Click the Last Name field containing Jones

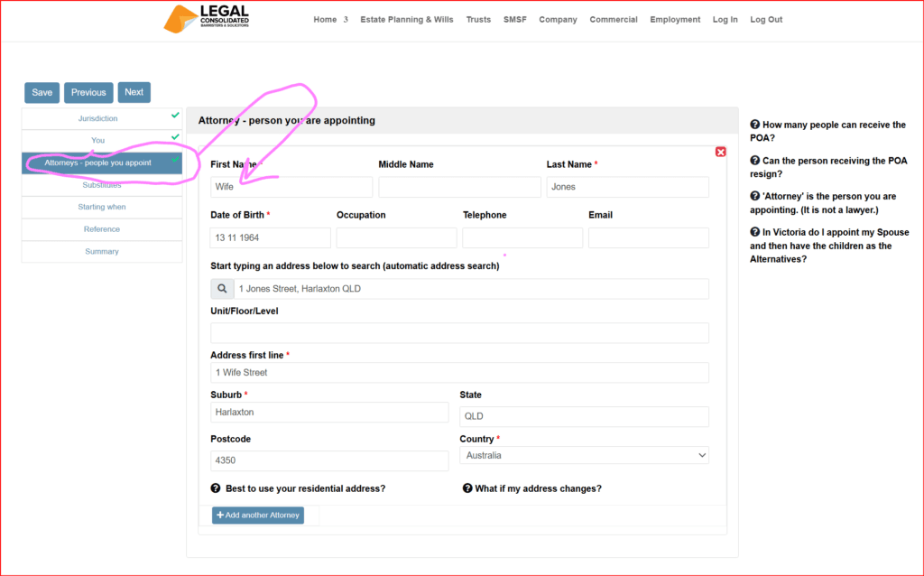coord(628,187)
